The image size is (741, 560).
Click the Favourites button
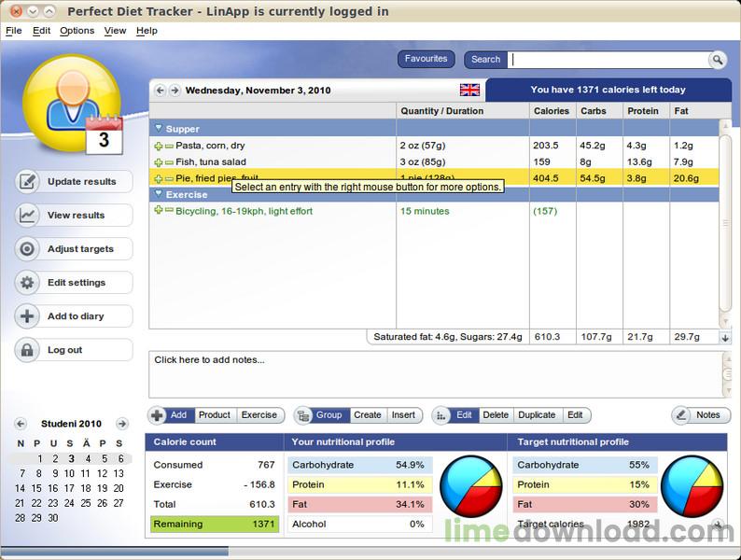[426, 59]
